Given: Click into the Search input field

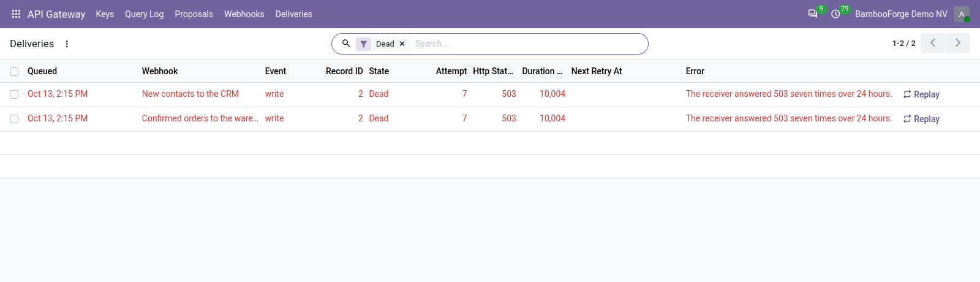Looking at the screenshot, I should (527, 44).
